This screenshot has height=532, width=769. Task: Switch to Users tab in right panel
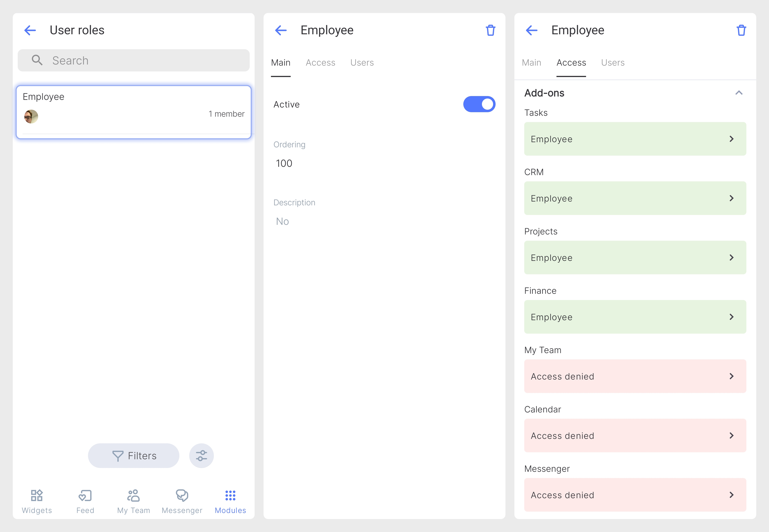(613, 63)
